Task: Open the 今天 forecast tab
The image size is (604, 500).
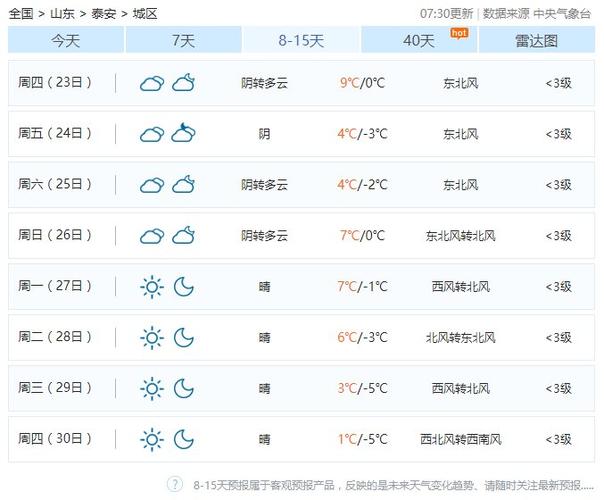Action: click(x=66, y=40)
